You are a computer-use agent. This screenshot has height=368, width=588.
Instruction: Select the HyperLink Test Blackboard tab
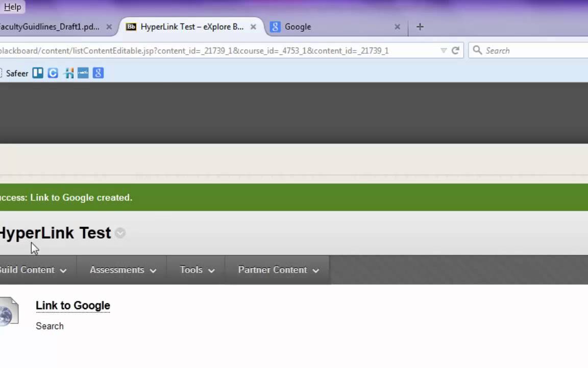192,27
